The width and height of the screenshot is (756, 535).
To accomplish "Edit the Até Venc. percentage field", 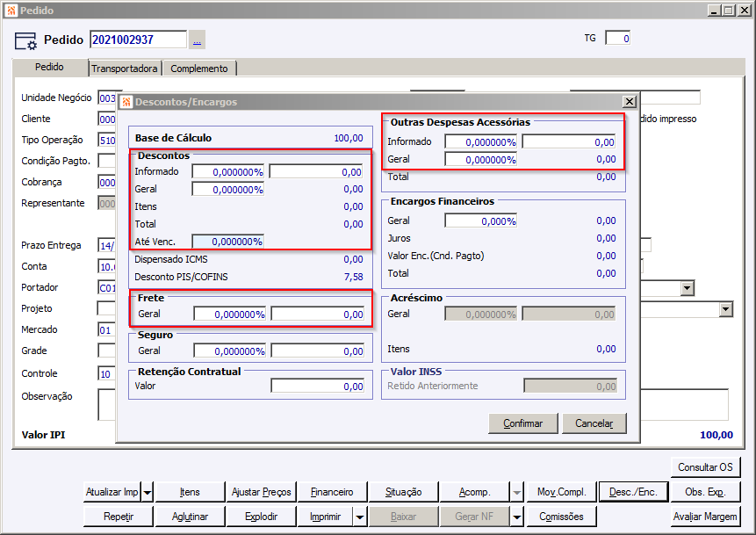I will coord(228,242).
